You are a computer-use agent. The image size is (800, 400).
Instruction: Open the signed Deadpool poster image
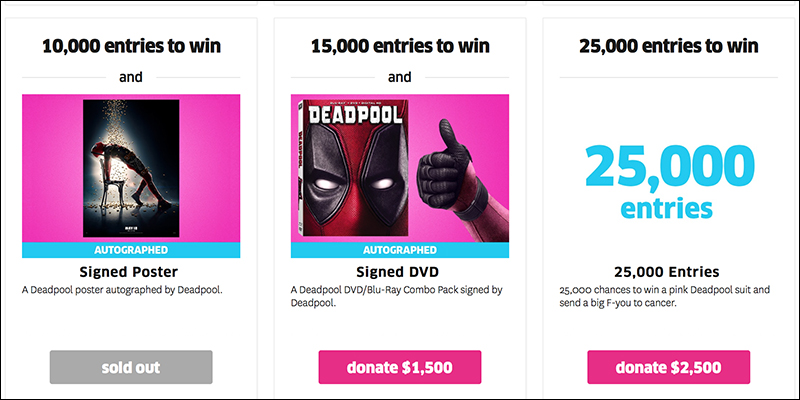pyautogui.click(x=131, y=168)
